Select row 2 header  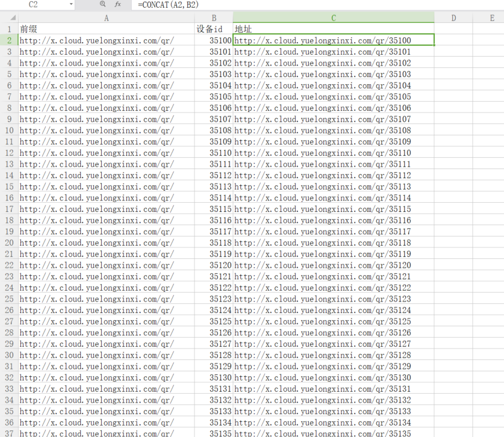9,40
